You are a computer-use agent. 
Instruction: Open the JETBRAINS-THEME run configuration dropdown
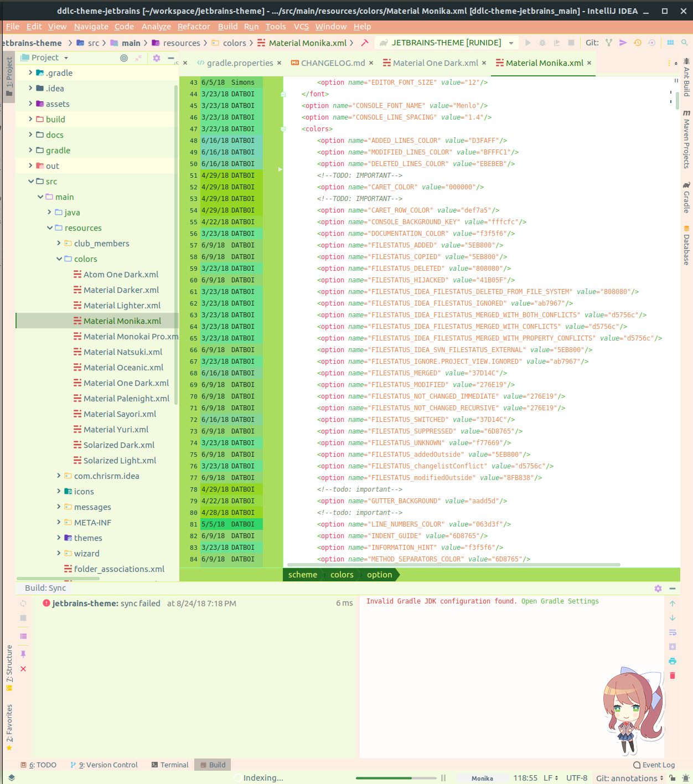tap(510, 42)
